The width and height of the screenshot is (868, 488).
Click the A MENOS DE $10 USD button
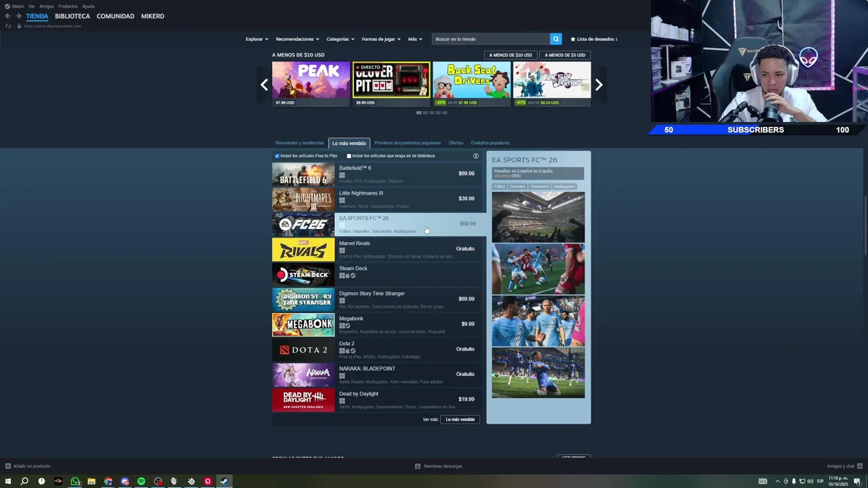tap(511, 55)
